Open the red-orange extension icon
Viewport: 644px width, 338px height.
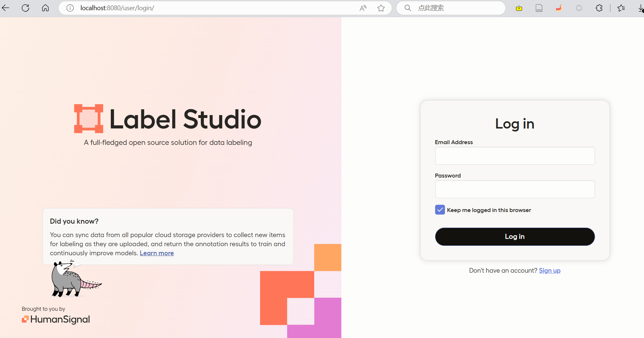[x=559, y=8]
